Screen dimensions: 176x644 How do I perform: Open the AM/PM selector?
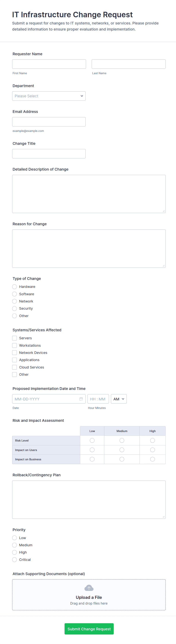point(119,399)
